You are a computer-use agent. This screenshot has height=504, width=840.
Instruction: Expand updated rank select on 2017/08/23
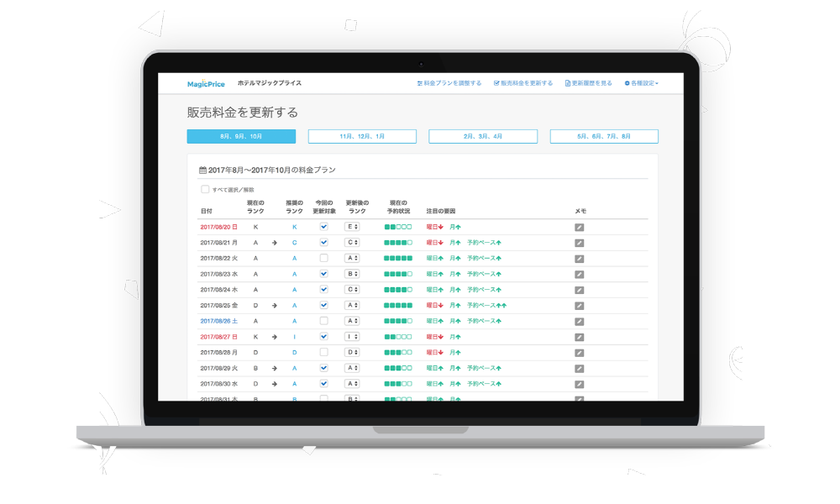(x=353, y=274)
